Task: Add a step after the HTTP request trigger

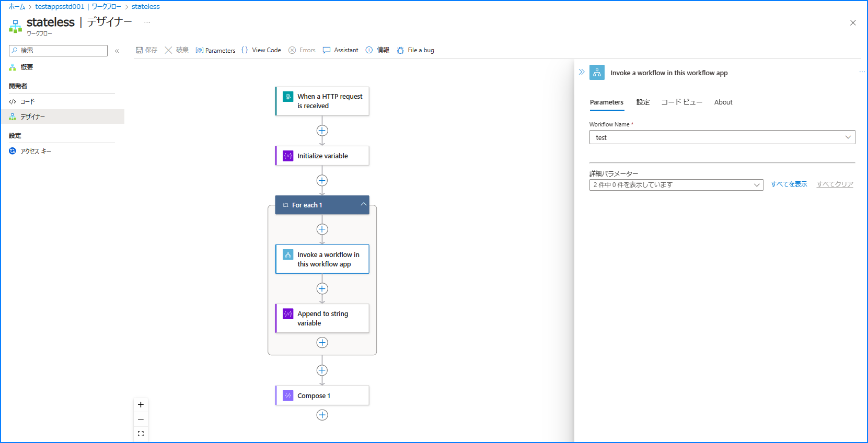Action: pyautogui.click(x=322, y=131)
